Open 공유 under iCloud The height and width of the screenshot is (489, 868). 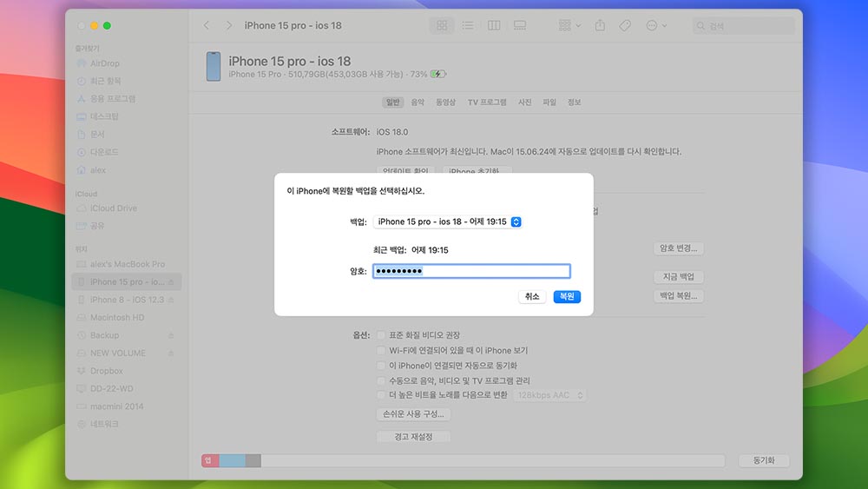[97, 226]
